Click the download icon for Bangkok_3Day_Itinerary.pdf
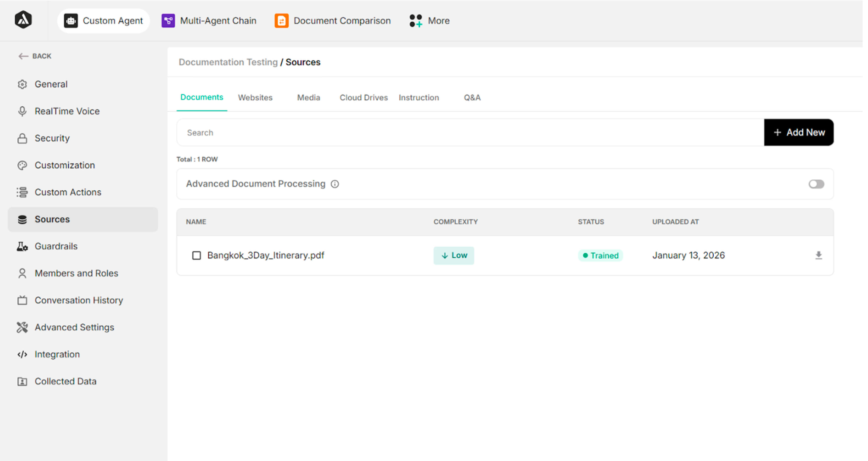 point(818,255)
